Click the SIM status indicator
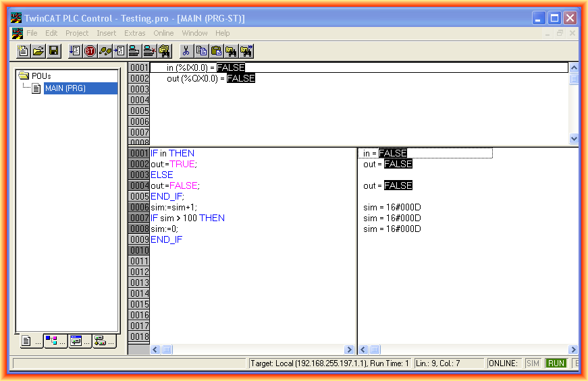 point(533,363)
